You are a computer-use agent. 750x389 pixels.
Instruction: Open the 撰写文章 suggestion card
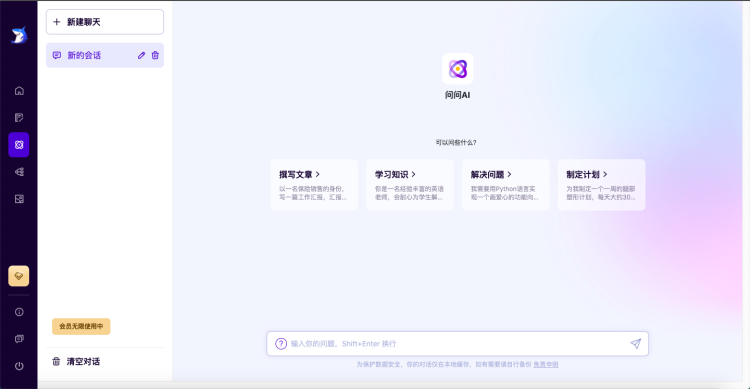pyautogui.click(x=314, y=185)
